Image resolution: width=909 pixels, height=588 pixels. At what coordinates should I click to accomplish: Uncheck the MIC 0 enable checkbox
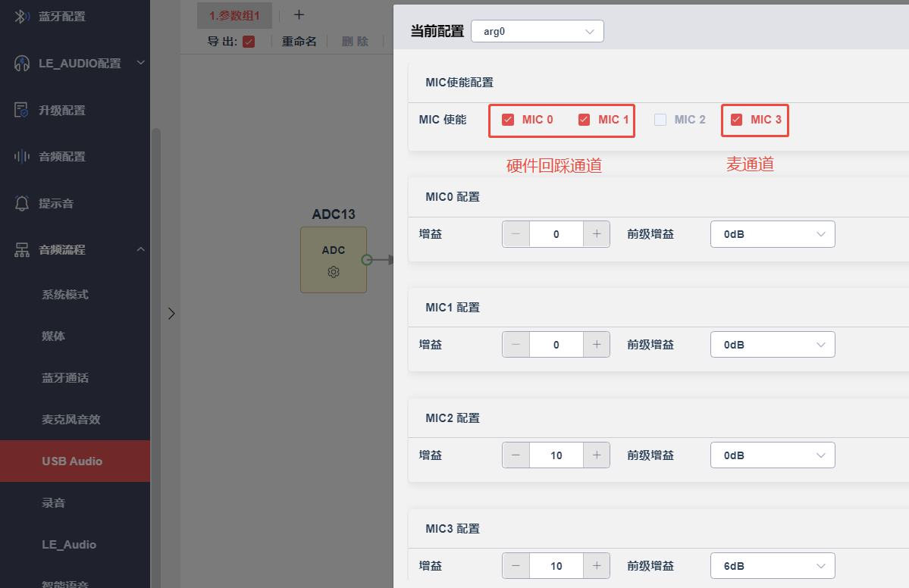tap(508, 120)
